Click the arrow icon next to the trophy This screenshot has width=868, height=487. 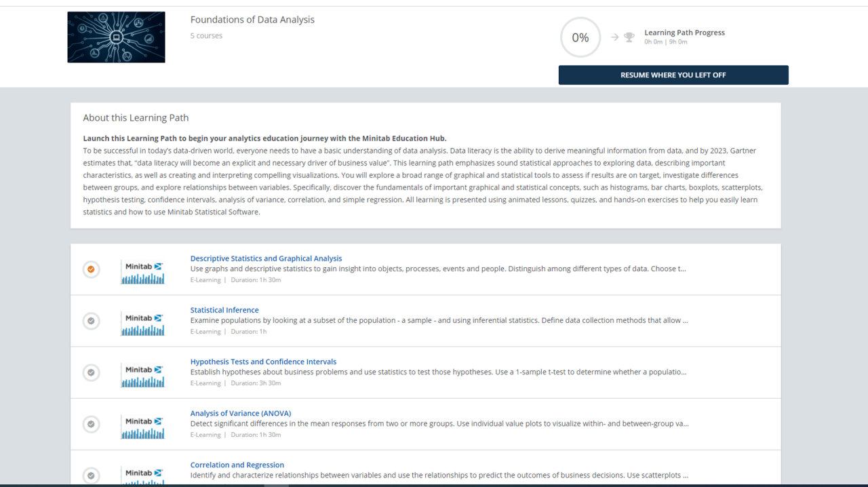click(x=614, y=37)
